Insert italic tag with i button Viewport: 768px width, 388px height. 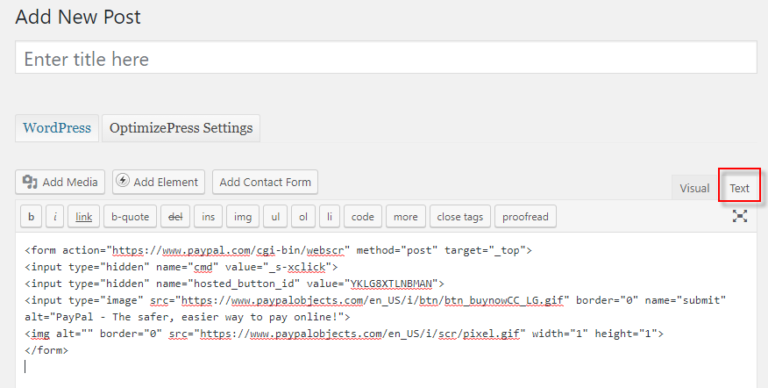pyautogui.click(x=55, y=217)
